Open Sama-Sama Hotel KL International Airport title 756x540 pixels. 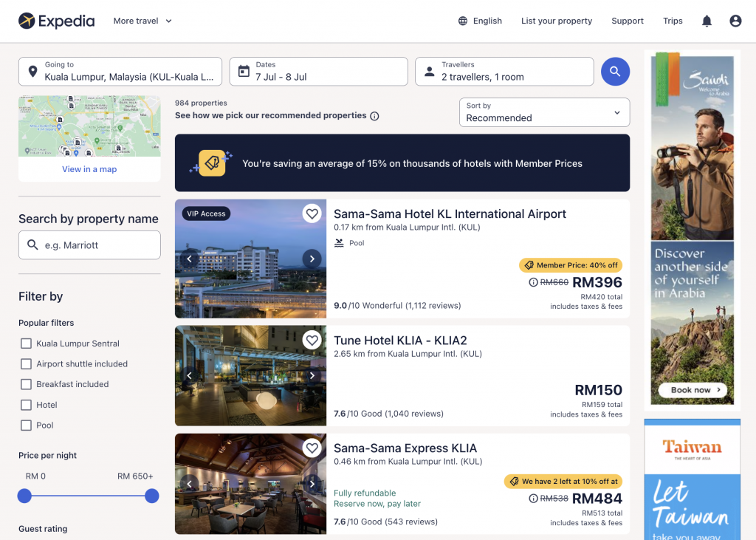tap(450, 213)
